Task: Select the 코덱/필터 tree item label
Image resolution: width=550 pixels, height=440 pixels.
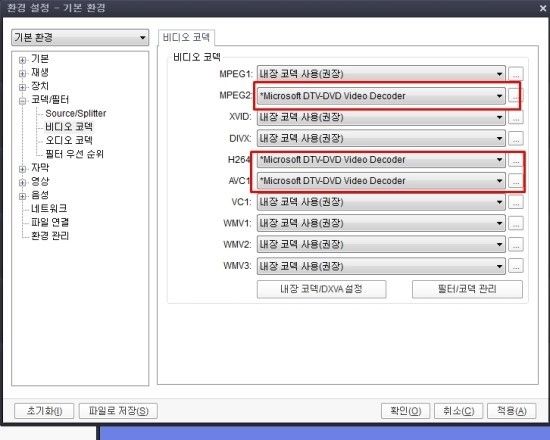Action: [50, 100]
